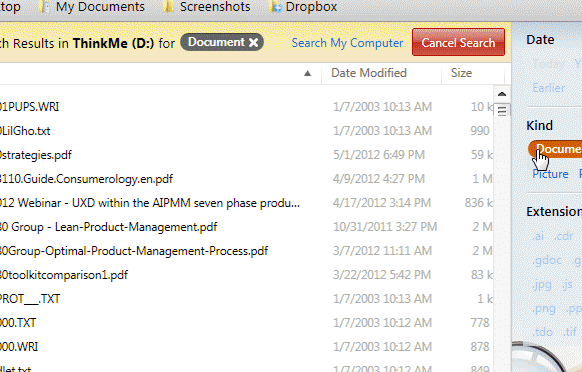
Task: Select the Lean-Product-Management.pdf file
Action: [108, 227]
